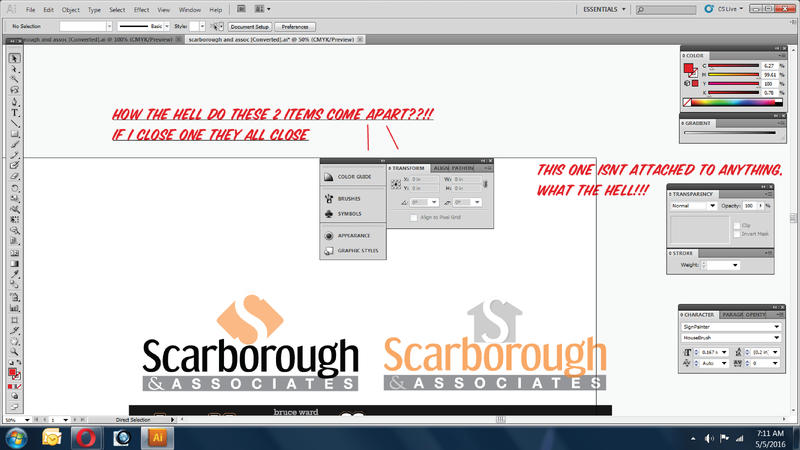
Task: Open Opera from the taskbar
Action: tap(86, 438)
